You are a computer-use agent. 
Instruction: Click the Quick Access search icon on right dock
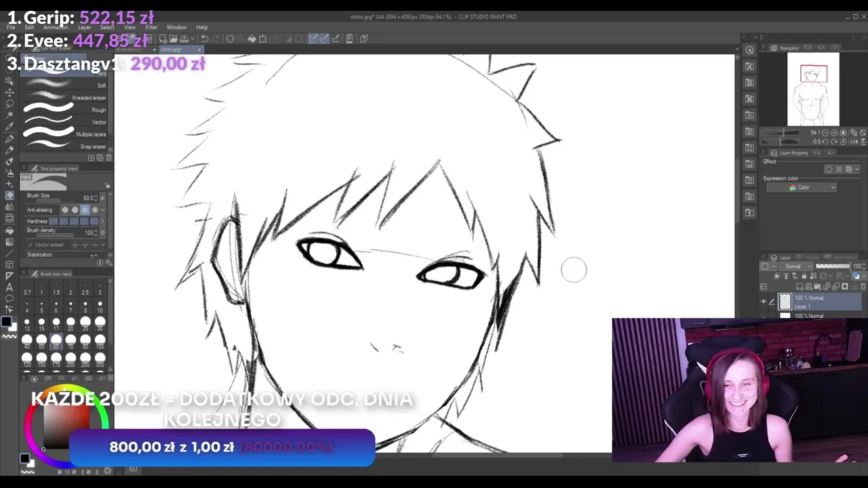click(x=749, y=50)
